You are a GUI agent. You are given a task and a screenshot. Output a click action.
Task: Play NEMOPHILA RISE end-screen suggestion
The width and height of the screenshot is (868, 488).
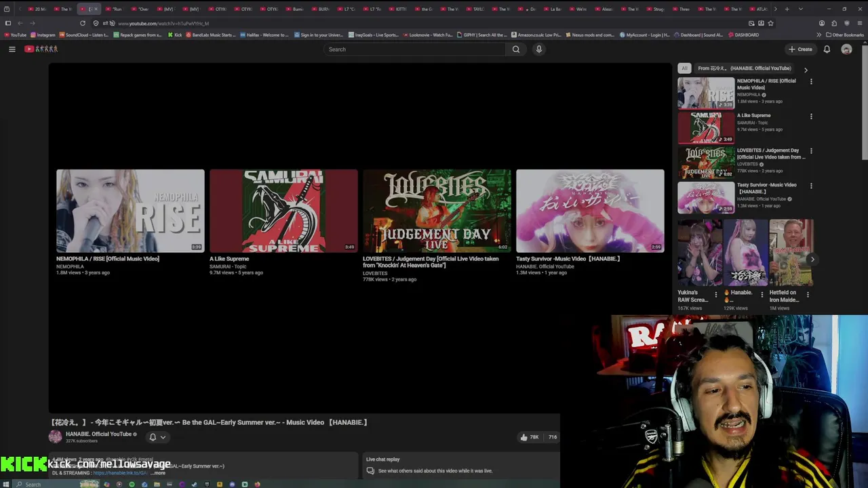[x=130, y=211]
